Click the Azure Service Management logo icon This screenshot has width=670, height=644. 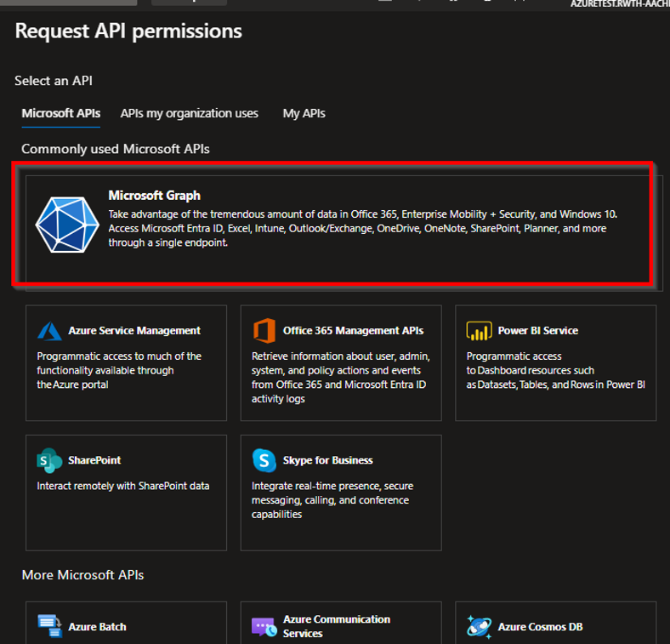point(50,331)
